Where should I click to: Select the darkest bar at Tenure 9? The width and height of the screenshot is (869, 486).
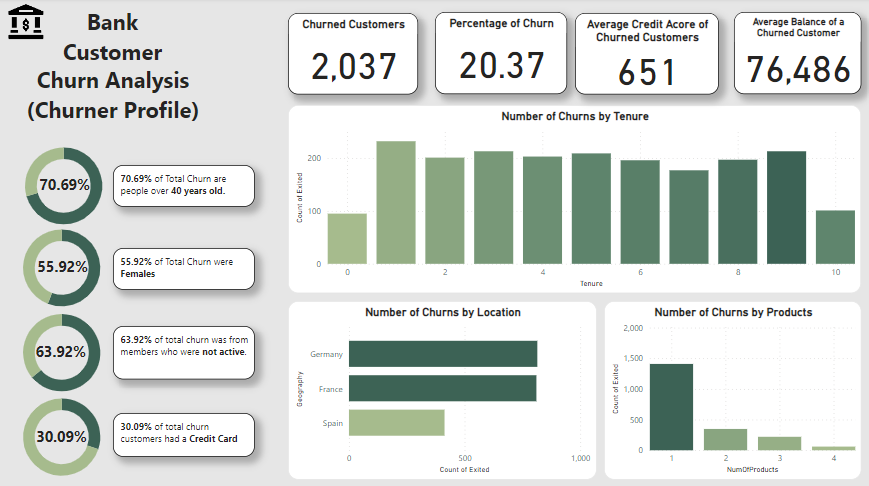coord(786,208)
